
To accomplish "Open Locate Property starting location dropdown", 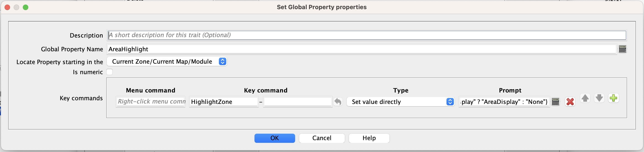I will point(167,61).
